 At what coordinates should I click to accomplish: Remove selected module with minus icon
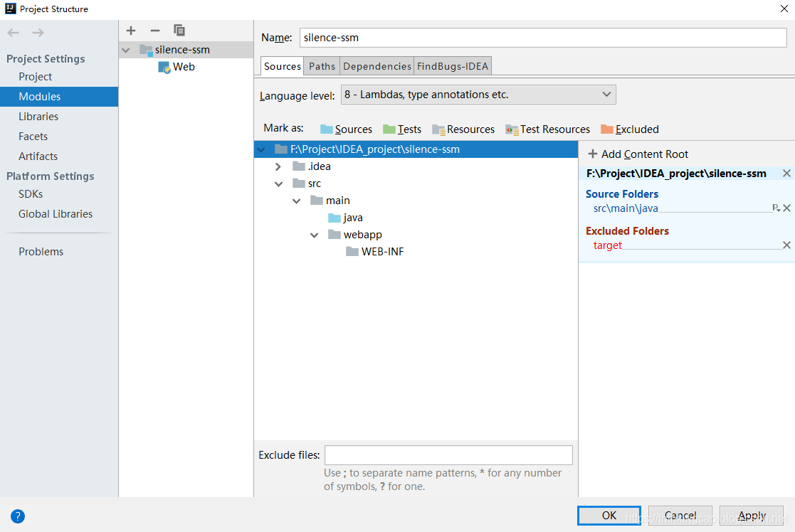coord(155,31)
